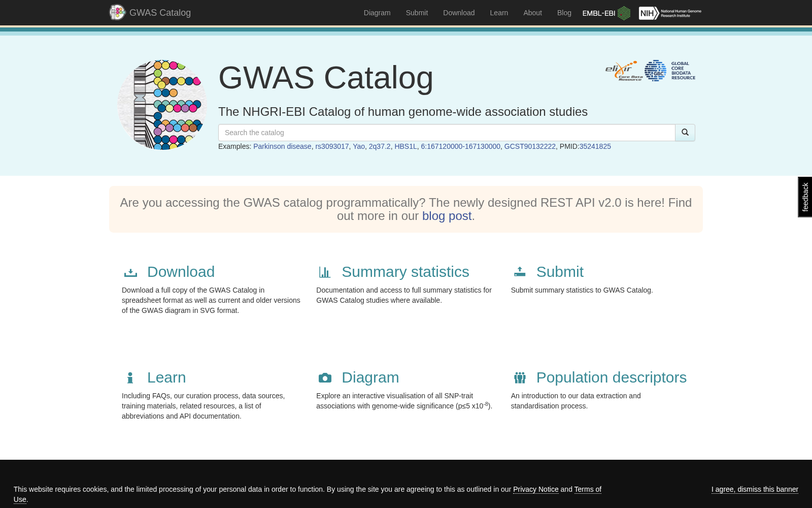The image size is (812, 508).
Task: Select the 6:167120000-167130000 region example link
Action: pyautogui.click(x=460, y=146)
